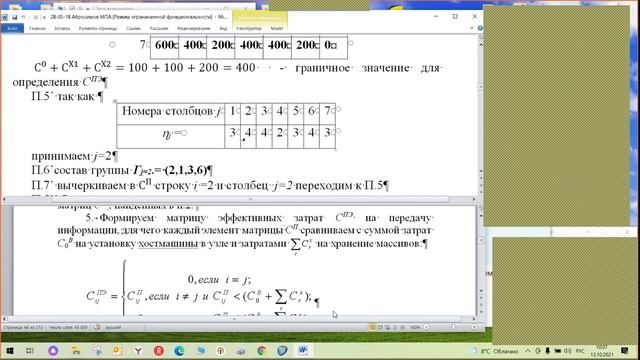Select Outline view icon in status bar
Screen dimensions: 640x360
(x=395, y=327)
